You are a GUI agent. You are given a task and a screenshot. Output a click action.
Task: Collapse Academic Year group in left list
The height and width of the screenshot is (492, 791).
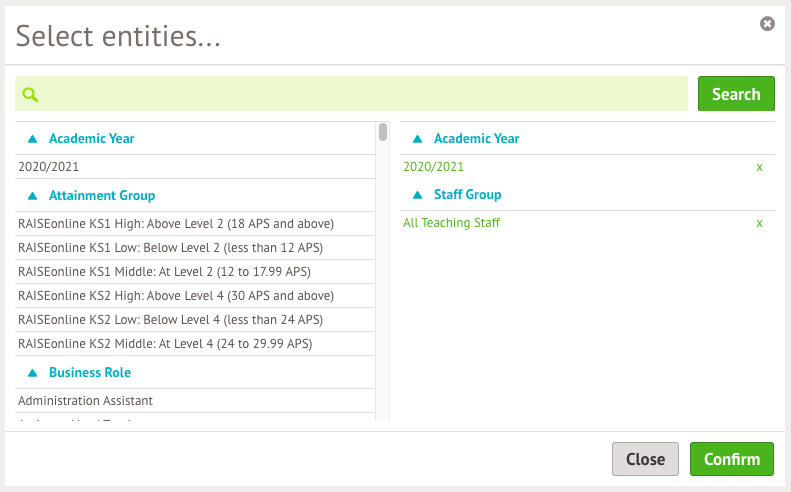(x=33, y=139)
